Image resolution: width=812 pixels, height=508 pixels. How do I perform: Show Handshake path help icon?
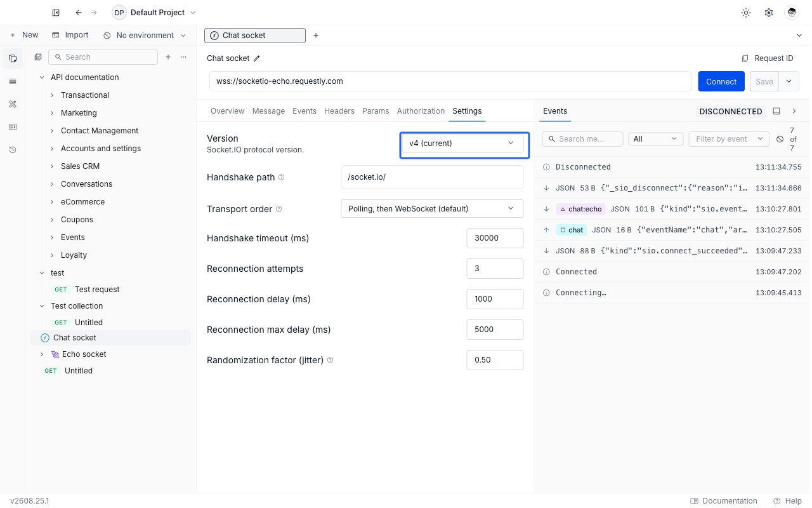click(x=282, y=177)
